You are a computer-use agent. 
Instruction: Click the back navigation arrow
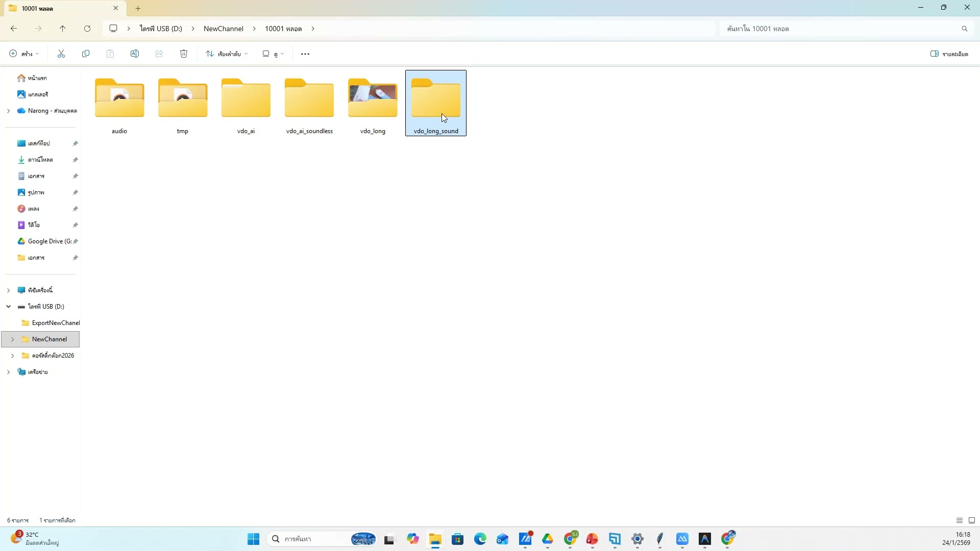[13, 29]
